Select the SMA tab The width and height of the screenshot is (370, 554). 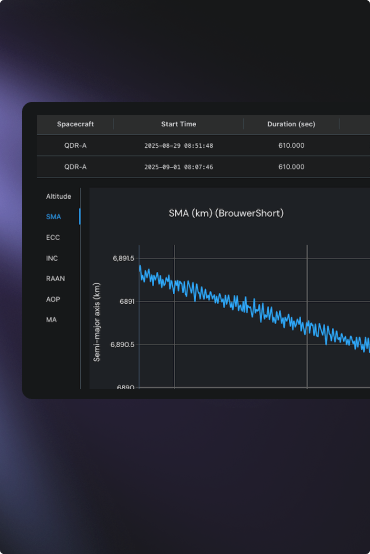coord(53,217)
